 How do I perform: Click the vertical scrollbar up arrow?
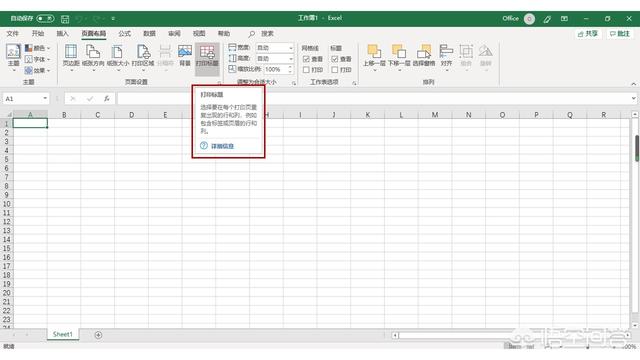click(635, 115)
